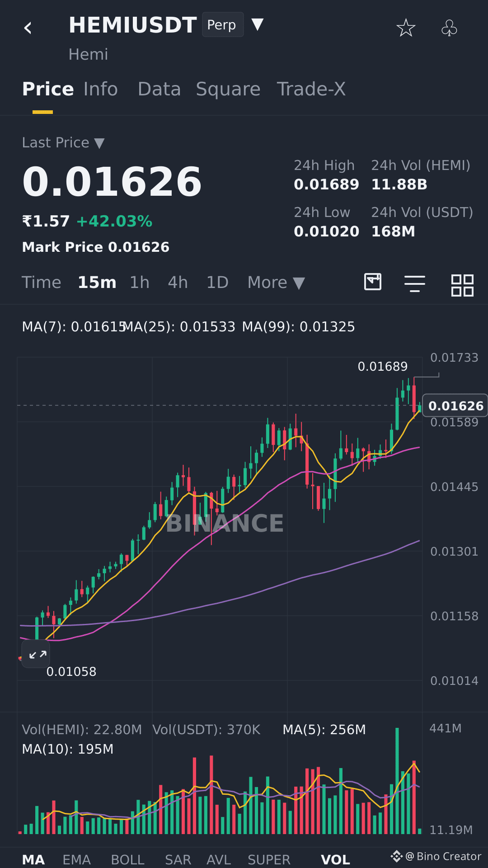The image size is (488, 868).
Task: Select the 15m chart interval
Action: 97,283
